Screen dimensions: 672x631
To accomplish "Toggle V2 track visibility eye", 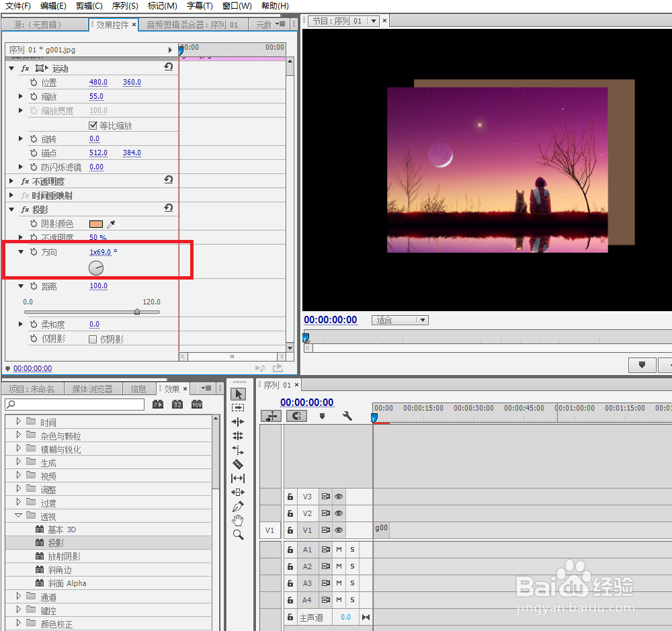I will 339,513.
